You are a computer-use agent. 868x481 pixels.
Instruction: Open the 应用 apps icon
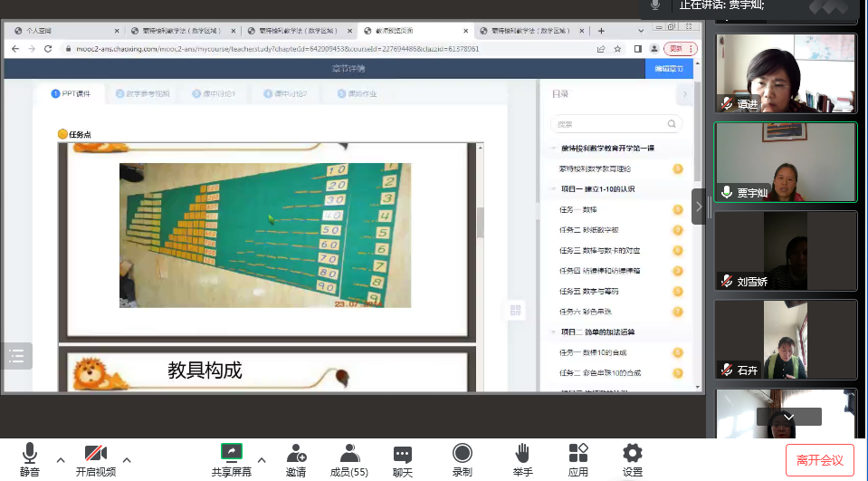tap(577, 454)
